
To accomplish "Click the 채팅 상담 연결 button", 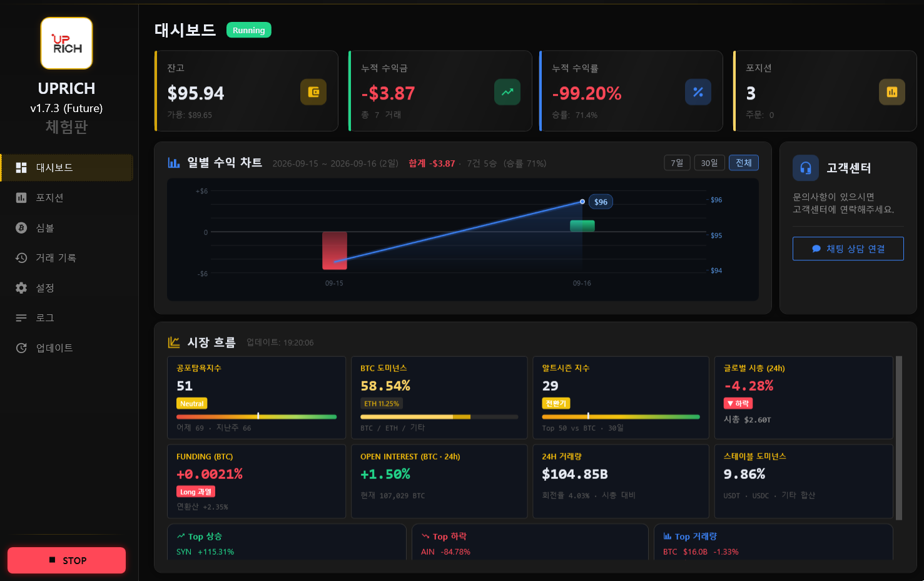I will [x=848, y=249].
